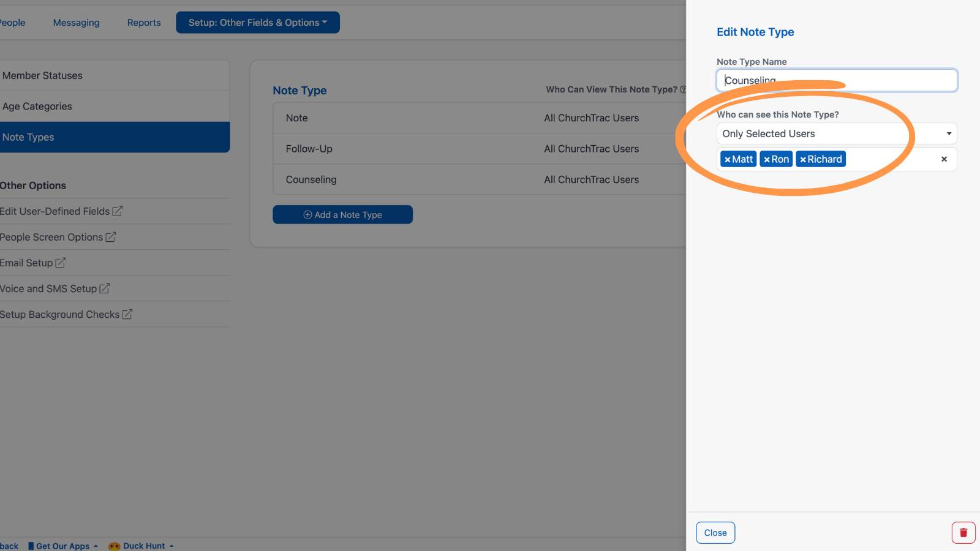980x551 pixels.
Task: Click All ChurchTrac Users in the Counseling row
Action: tap(591, 179)
